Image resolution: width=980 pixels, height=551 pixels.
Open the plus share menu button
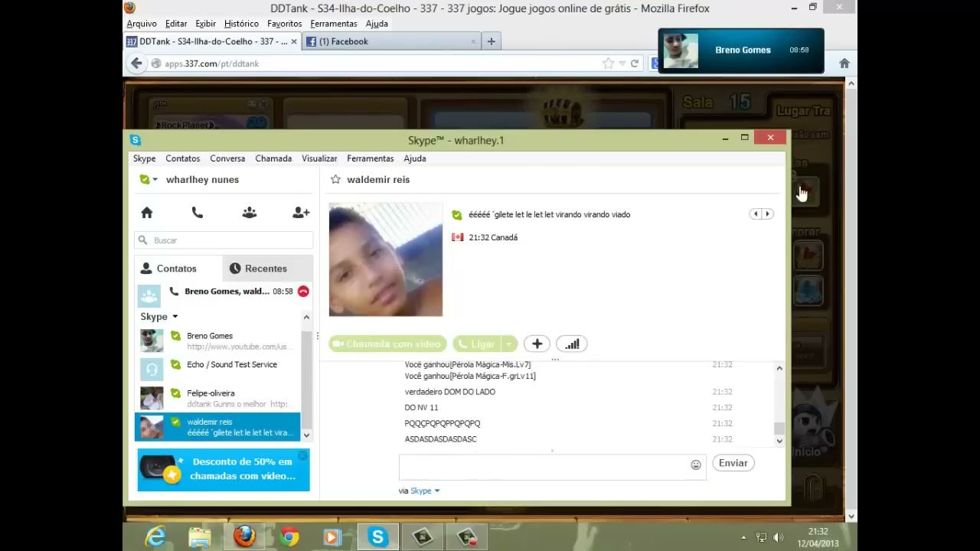click(x=537, y=344)
